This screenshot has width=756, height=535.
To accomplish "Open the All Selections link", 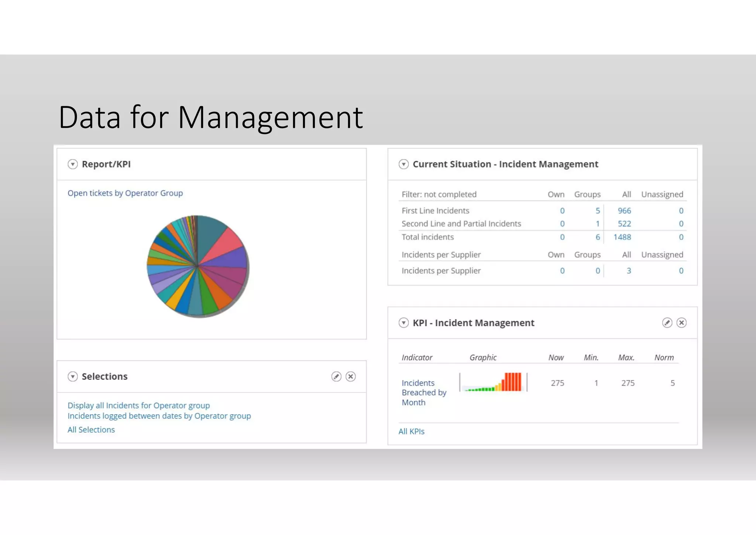I will pos(91,430).
